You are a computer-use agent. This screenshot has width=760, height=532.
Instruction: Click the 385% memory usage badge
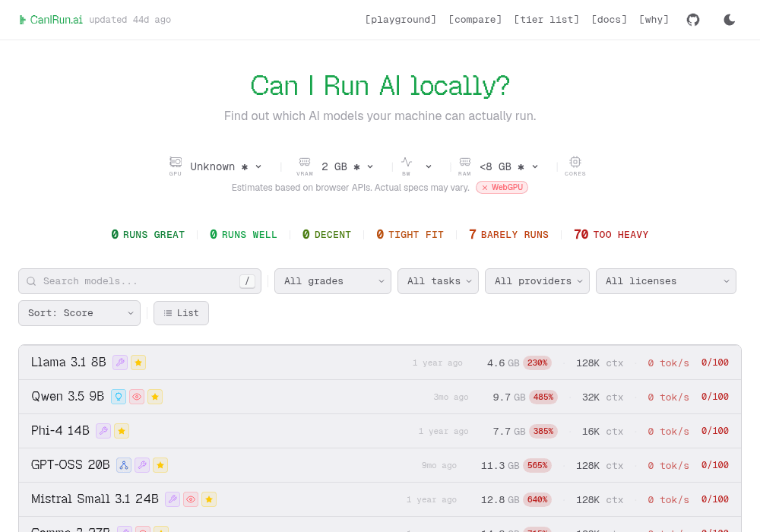[x=543, y=431]
